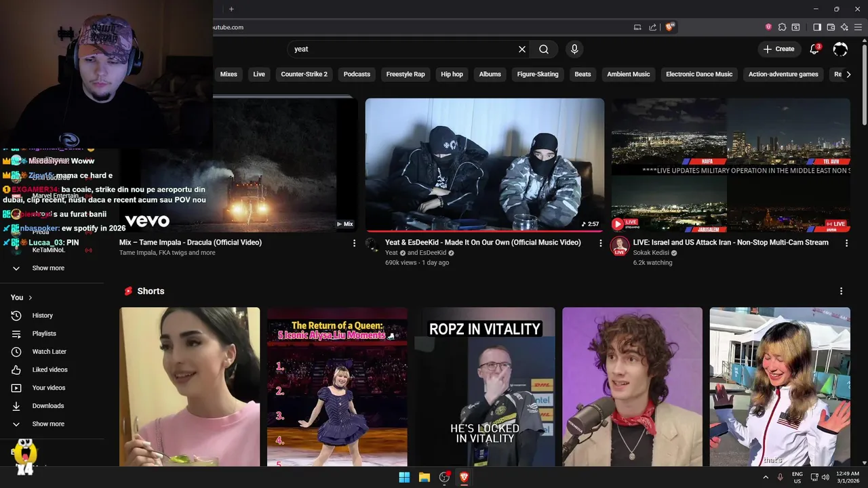This screenshot has height=488, width=868.
Task: Click the share page icon in address bar
Action: point(652,27)
